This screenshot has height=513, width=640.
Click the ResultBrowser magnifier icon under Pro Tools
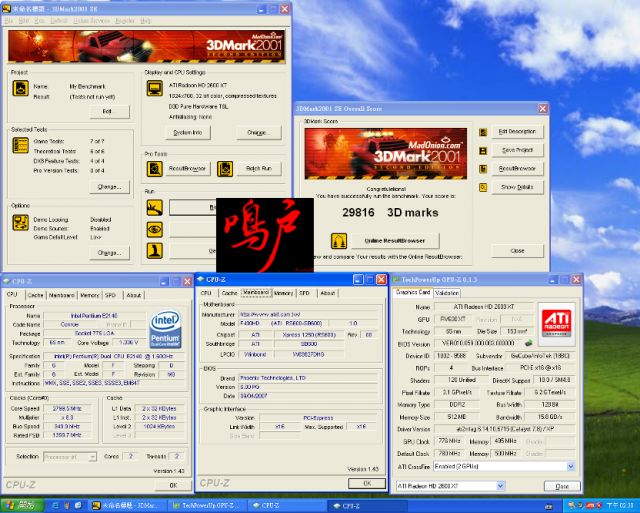point(155,169)
